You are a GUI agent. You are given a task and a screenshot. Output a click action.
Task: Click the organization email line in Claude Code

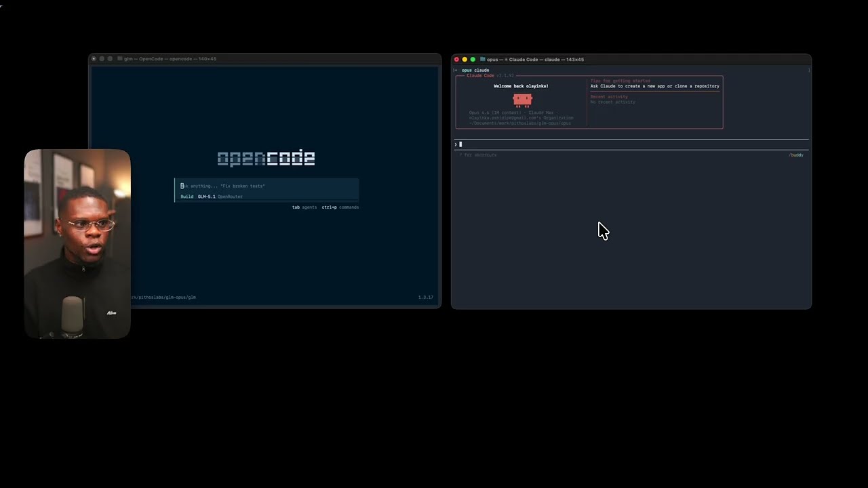pos(521,118)
